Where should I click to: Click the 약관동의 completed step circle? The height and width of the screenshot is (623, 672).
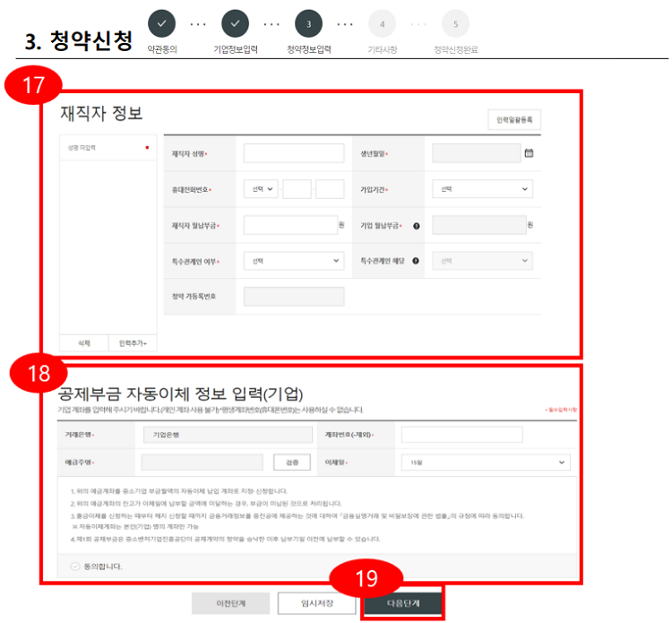[162, 24]
